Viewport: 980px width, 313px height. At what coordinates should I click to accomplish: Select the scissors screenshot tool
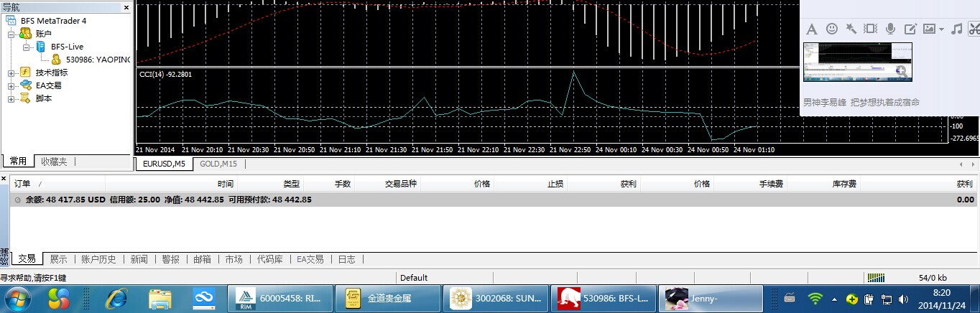pyautogui.click(x=974, y=29)
